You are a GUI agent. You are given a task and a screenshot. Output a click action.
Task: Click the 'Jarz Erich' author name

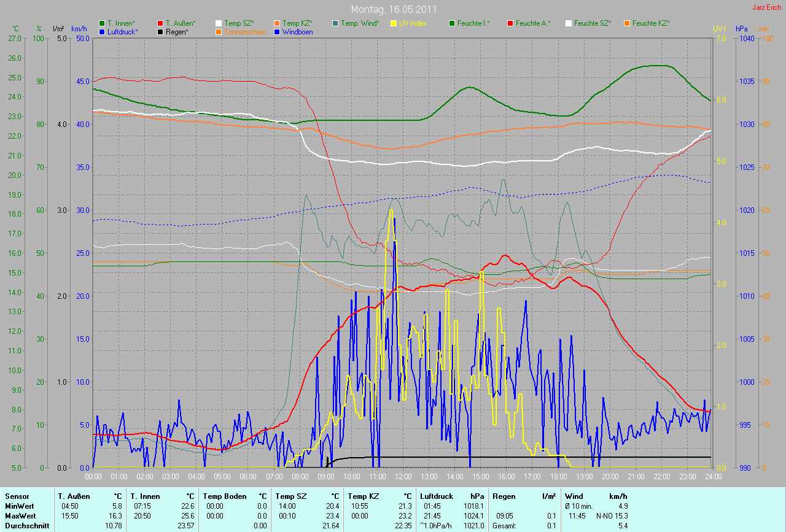[768, 7]
